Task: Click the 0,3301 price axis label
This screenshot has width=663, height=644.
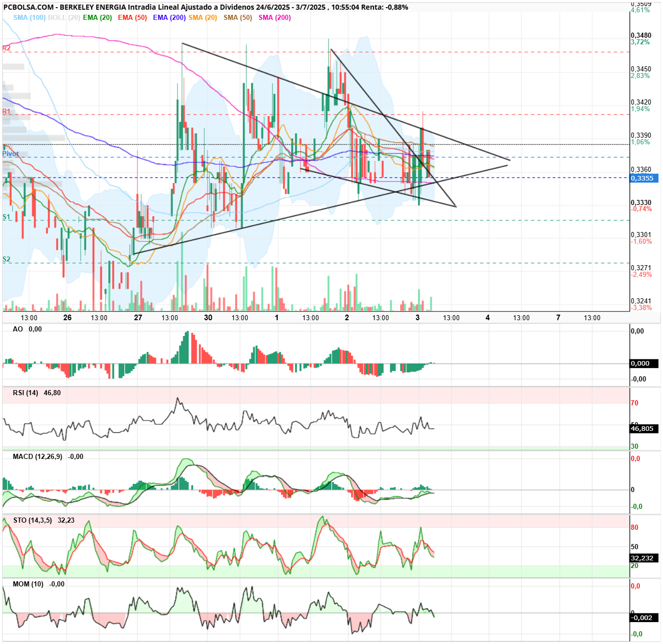Action: tap(641, 235)
